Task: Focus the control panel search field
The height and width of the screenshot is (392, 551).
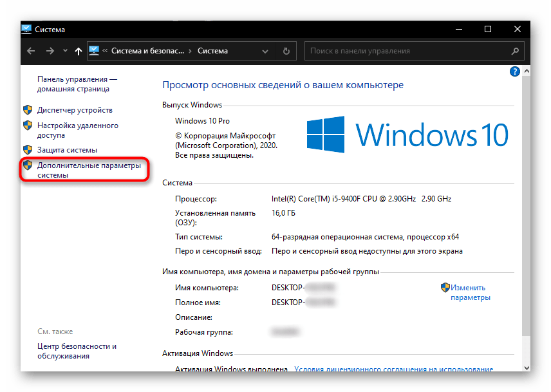Action: [415, 51]
